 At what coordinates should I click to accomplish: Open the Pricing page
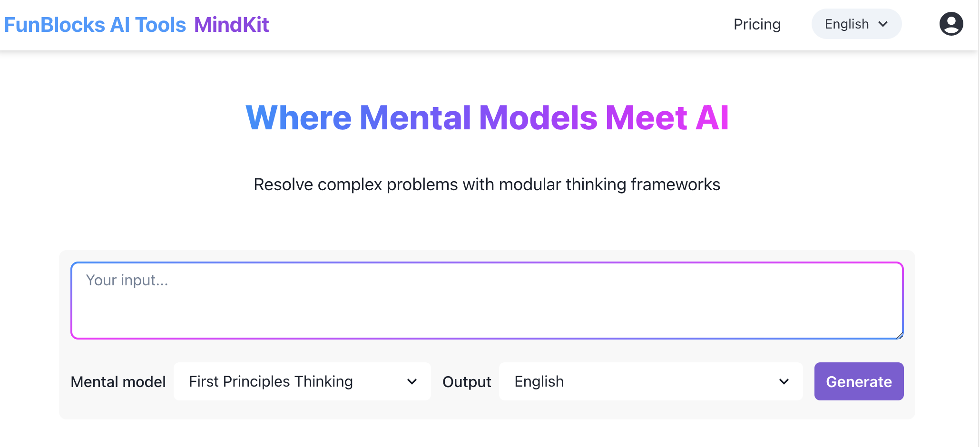point(757,24)
